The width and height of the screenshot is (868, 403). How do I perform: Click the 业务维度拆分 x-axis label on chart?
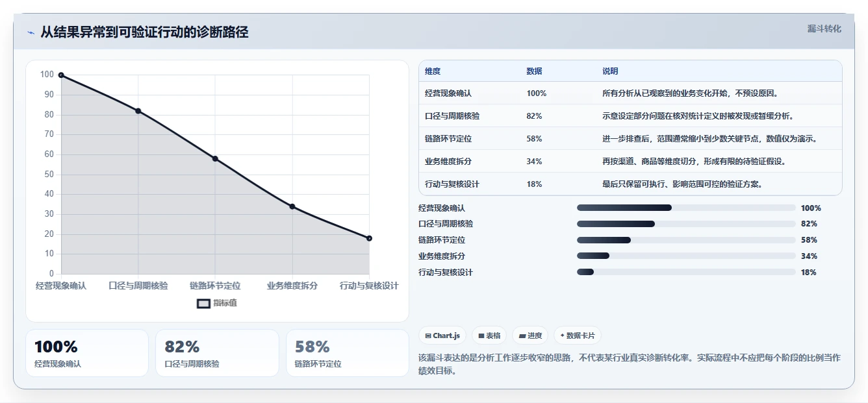(x=292, y=286)
